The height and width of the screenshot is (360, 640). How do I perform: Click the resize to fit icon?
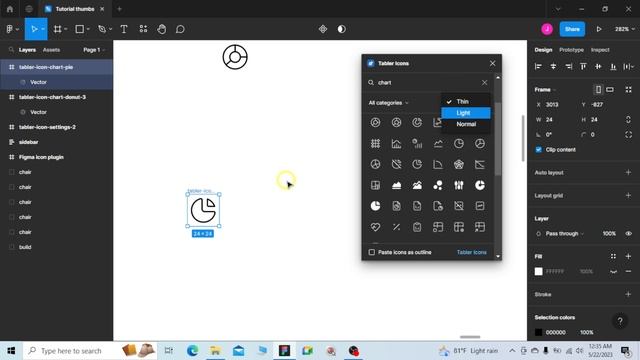pyautogui.click(x=629, y=89)
